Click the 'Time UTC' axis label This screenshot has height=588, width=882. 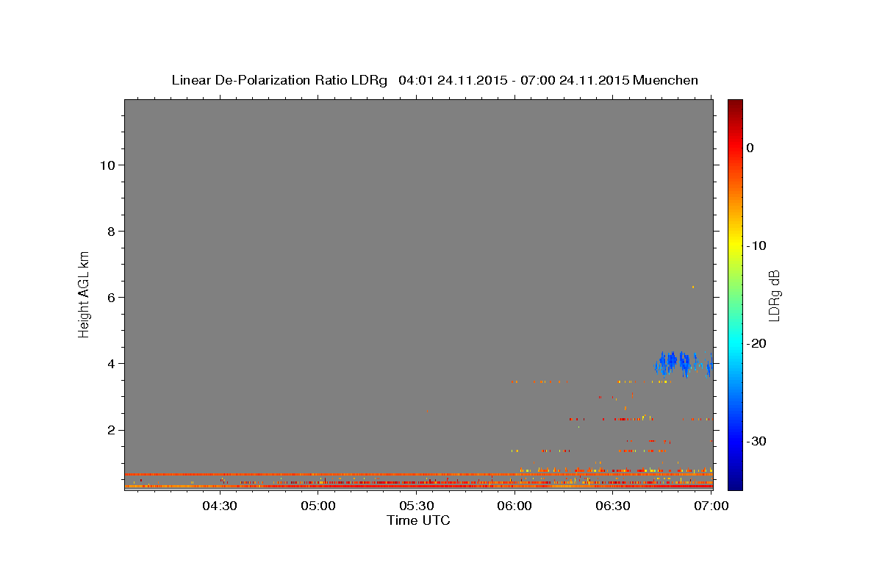[418, 520]
